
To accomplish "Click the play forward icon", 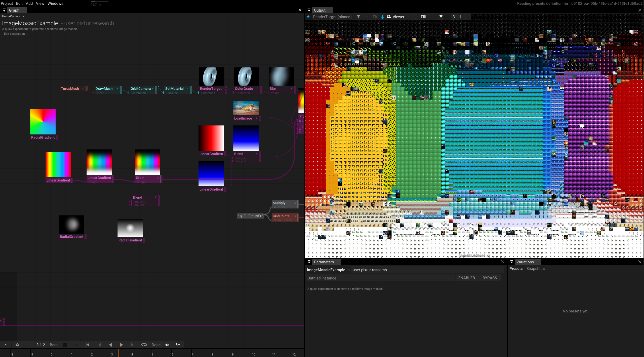I will (x=121, y=345).
